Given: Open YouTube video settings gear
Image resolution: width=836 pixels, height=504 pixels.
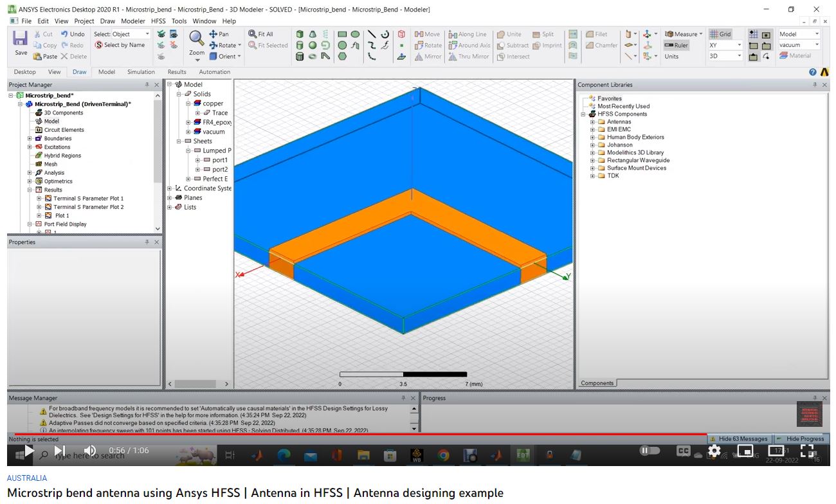Looking at the screenshot, I should [x=714, y=451].
